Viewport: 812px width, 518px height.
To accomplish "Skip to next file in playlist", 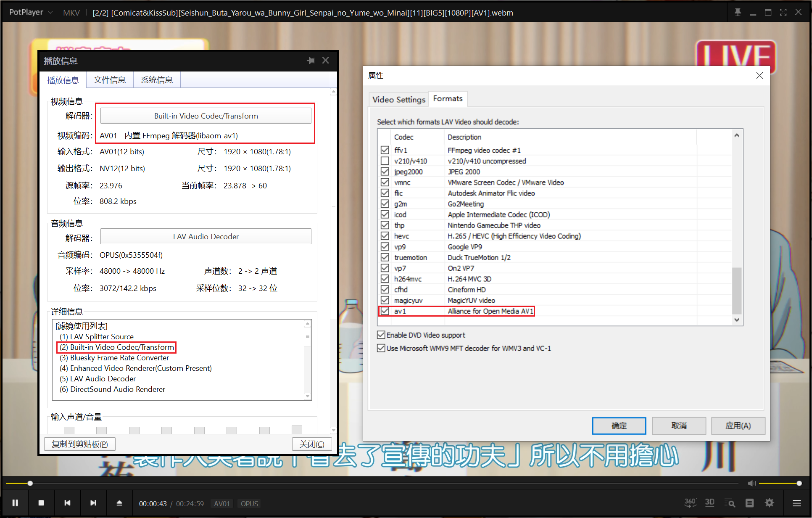I will (x=93, y=503).
